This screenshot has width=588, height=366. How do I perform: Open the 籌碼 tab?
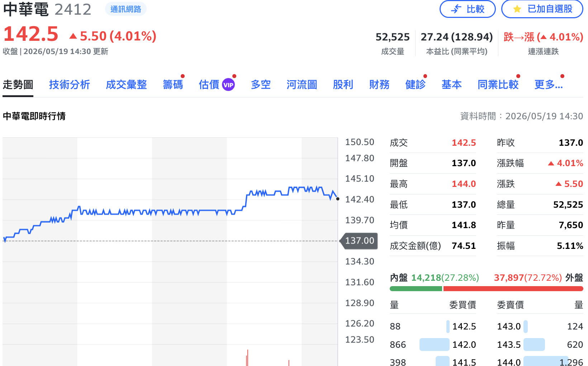[173, 85]
